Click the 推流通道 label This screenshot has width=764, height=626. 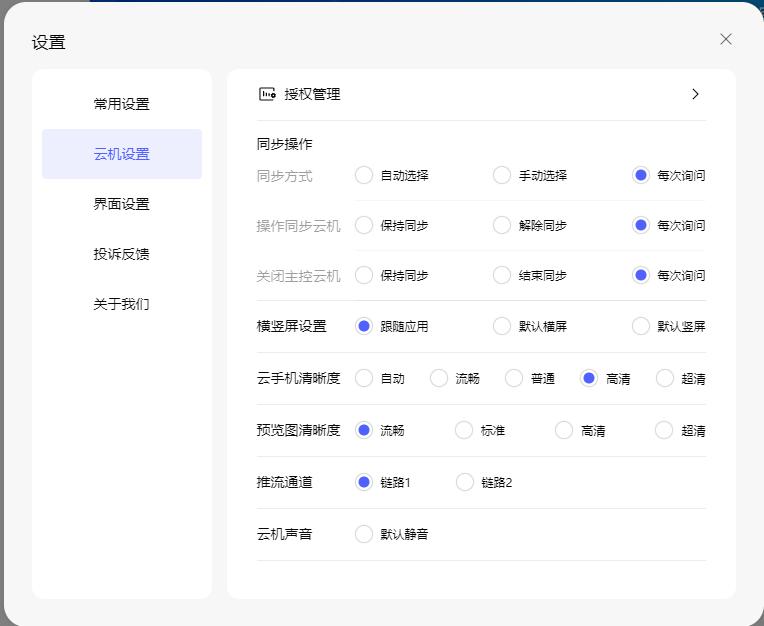pyautogui.click(x=285, y=482)
